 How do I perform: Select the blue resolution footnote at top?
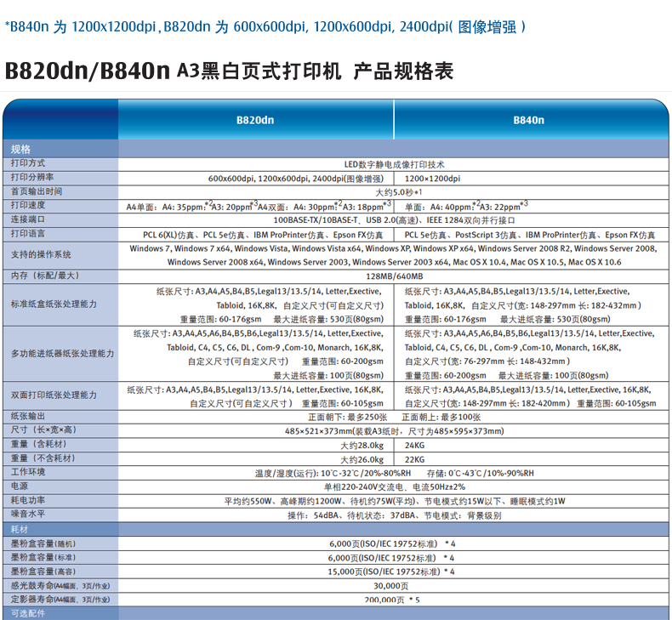click(x=265, y=26)
